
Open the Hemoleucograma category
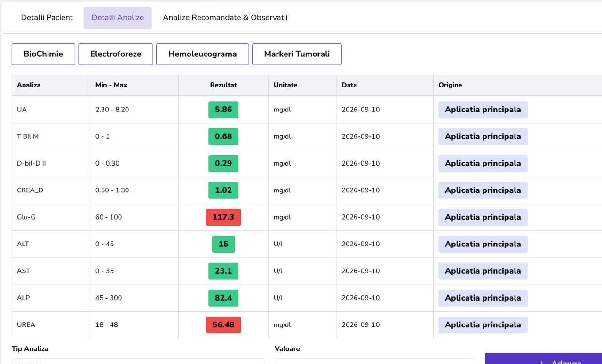tap(203, 54)
